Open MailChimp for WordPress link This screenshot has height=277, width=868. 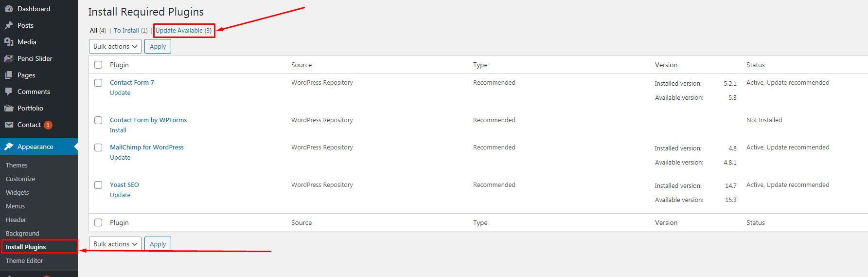pyautogui.click(x=147, y=147)
